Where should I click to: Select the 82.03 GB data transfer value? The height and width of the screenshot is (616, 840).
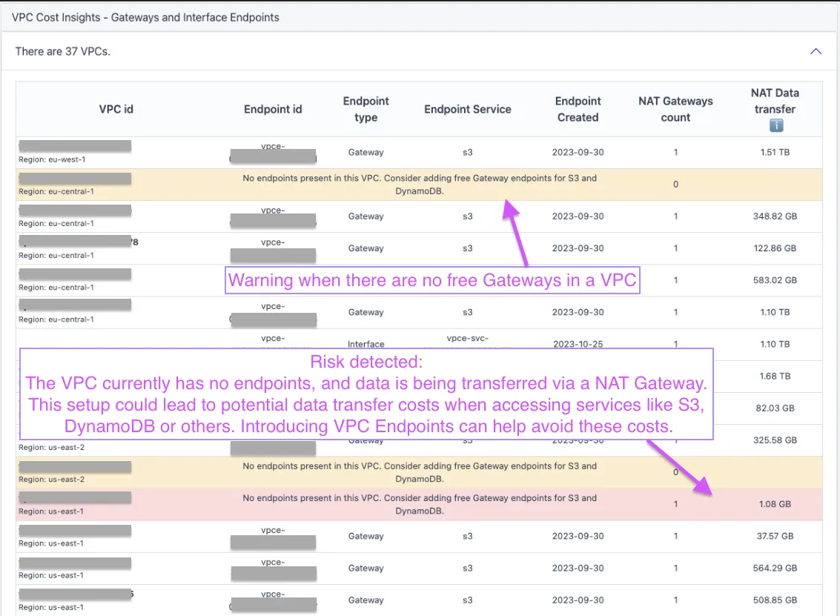point(775,408)
